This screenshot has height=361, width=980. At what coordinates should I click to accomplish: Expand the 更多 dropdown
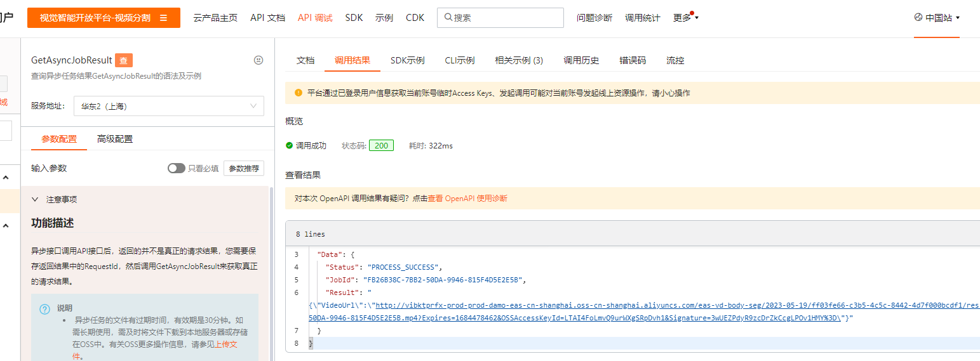(686, 18)
